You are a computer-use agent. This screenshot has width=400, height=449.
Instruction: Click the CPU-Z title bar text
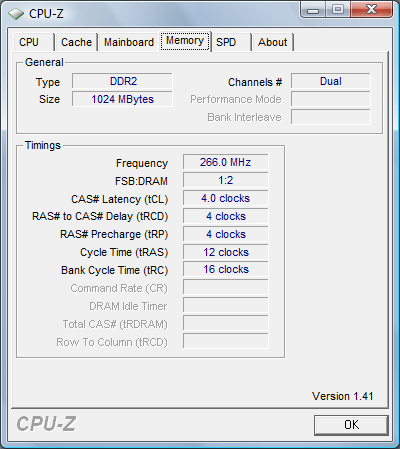click(x=46, y=14)
